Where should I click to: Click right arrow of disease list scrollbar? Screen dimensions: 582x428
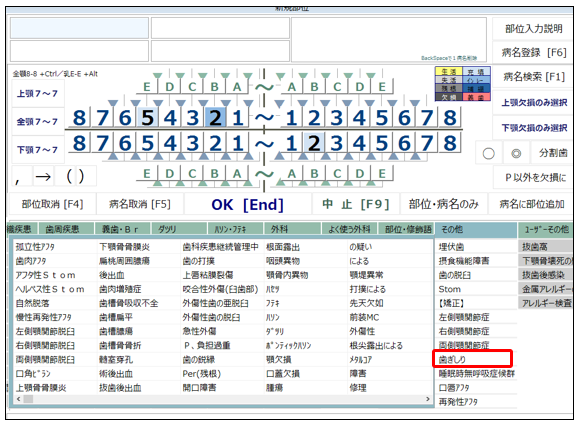pyautogui.click(x=428, y=399)
